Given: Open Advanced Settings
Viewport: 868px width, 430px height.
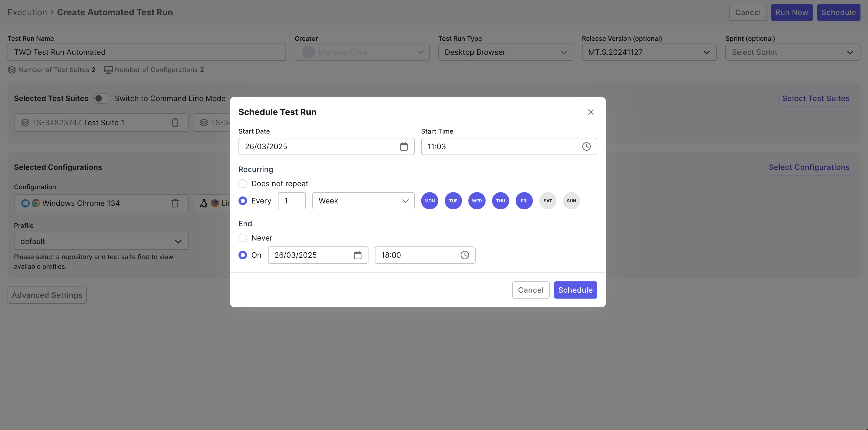Looking at the screenshot, I should click(47, 295).
